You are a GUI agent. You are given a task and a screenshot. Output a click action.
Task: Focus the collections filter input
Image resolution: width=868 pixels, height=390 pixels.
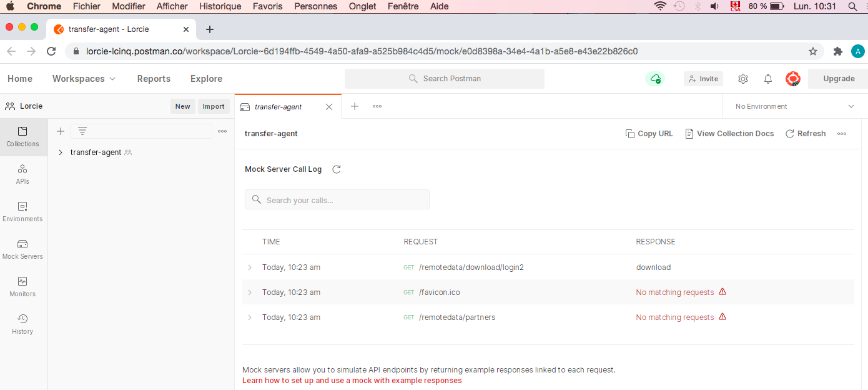coord(142,131)
